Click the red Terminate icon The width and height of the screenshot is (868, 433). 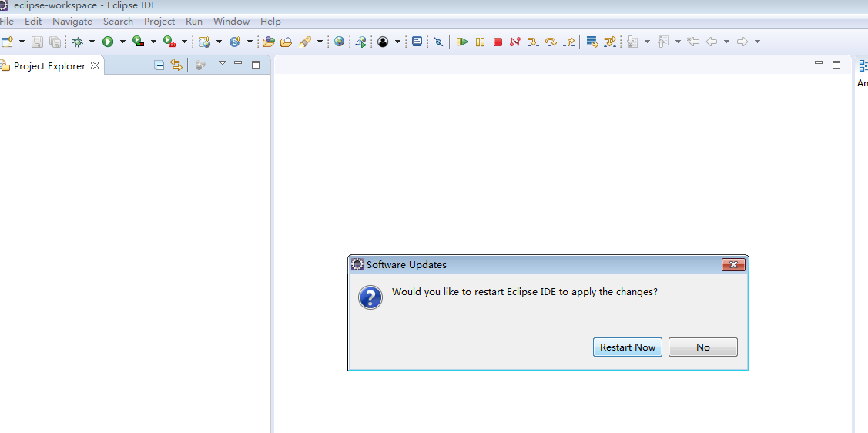coord(498,42)
